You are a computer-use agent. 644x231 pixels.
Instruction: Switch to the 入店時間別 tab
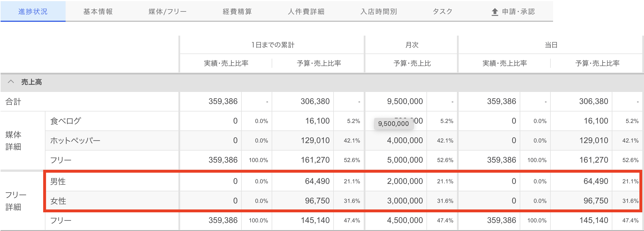pos(378,11)
